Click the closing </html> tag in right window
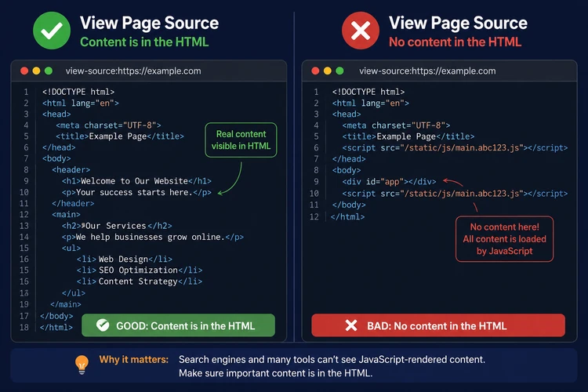The image size is (588, 392). click(347, 217)
